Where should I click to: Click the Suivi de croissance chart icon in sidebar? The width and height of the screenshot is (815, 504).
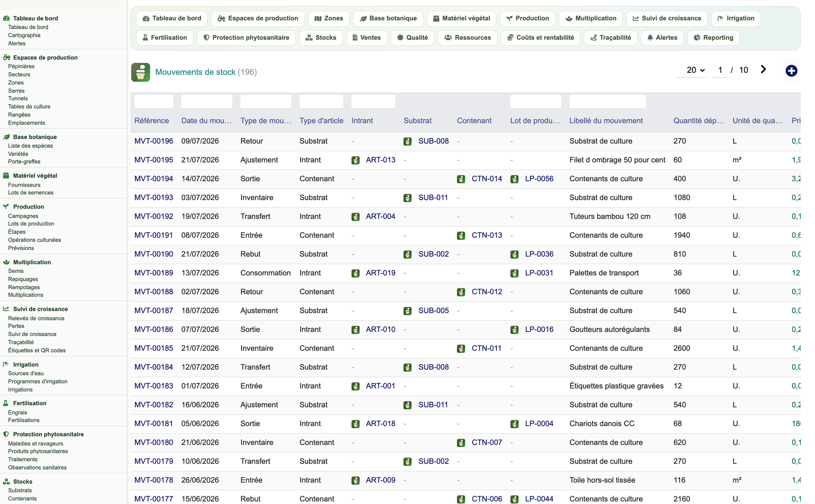click(6, 309)
